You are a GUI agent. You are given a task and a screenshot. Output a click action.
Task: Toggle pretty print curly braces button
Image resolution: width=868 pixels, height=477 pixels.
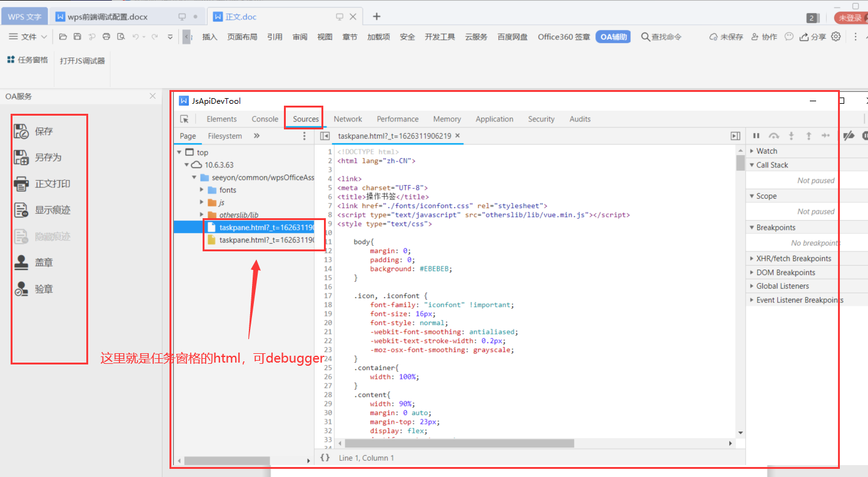[325, 458]
